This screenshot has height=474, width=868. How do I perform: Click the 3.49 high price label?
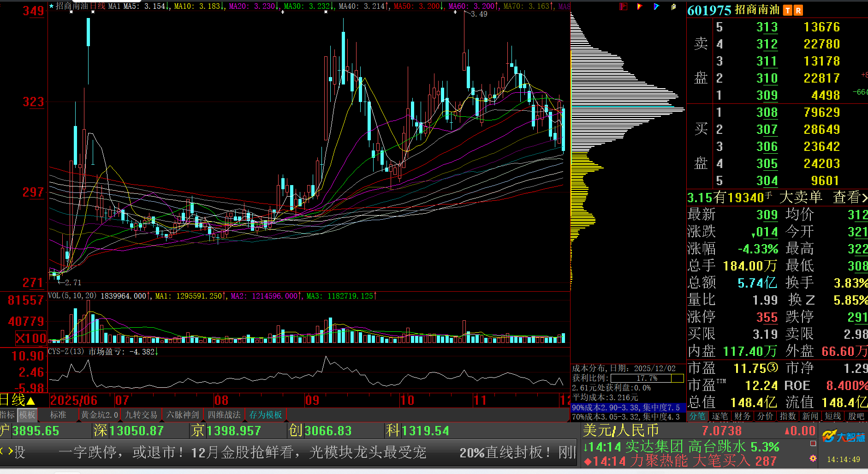[x=479, y=14]
